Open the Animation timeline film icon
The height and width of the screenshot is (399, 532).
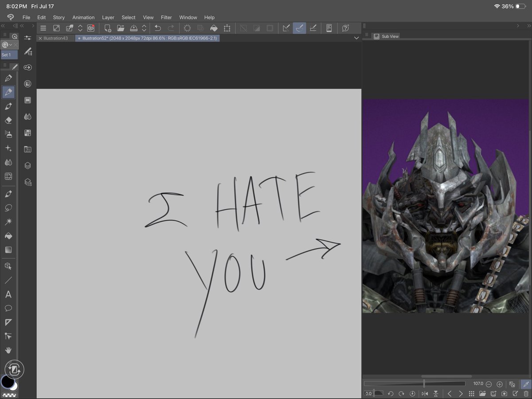[28, 100]
